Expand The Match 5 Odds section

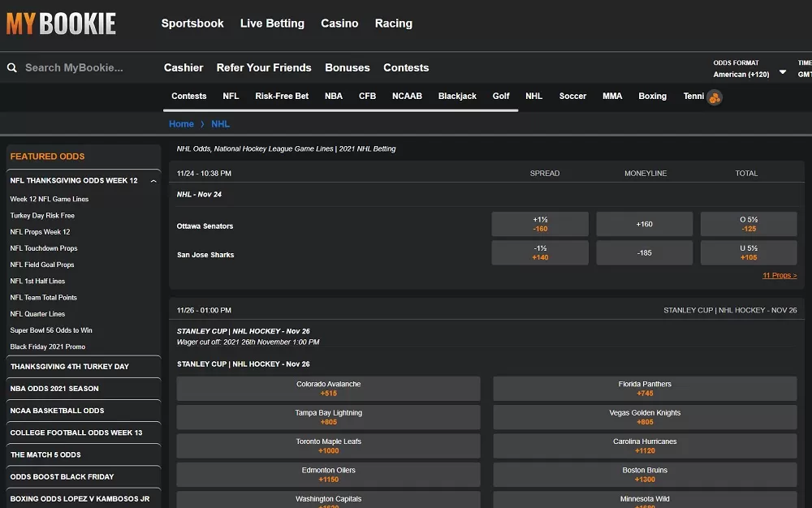pyautogui.click(x=84, y=454)
